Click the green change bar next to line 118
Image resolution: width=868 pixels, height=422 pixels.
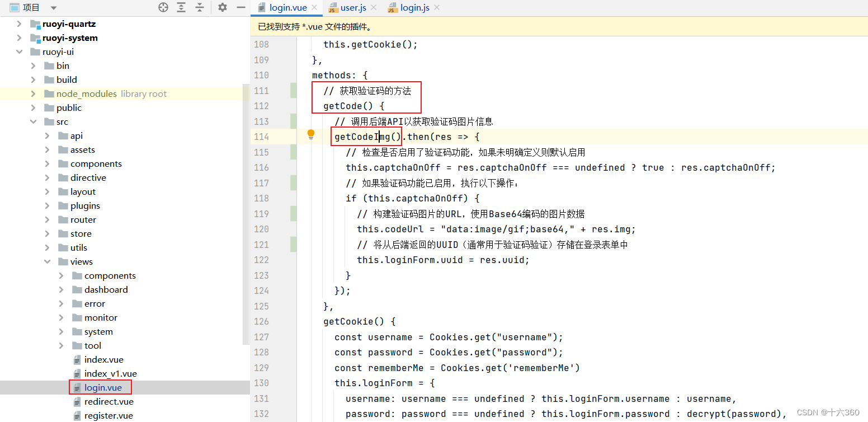[x=293, y=198]
